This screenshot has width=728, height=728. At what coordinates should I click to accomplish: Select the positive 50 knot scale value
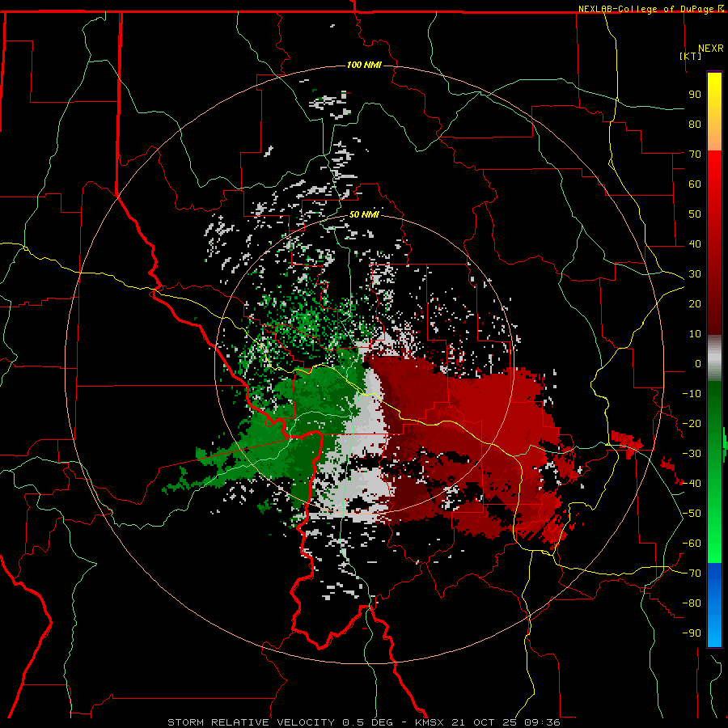[x=695, y=214]
